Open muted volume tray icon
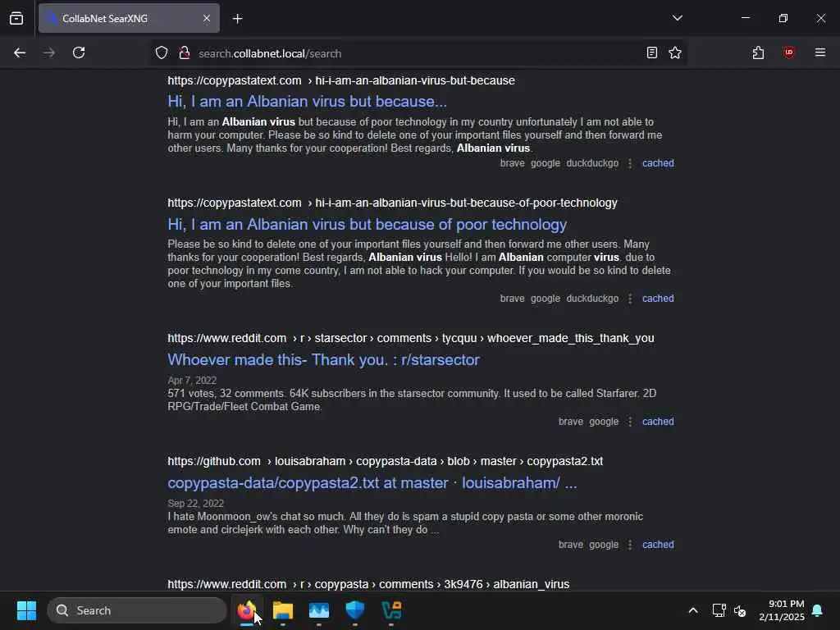840x630 pixels. point(740,610)
